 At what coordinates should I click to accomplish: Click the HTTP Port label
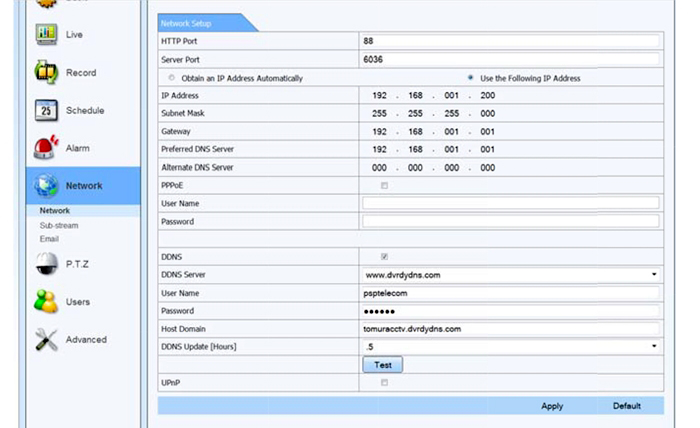[x=179, y=41]
